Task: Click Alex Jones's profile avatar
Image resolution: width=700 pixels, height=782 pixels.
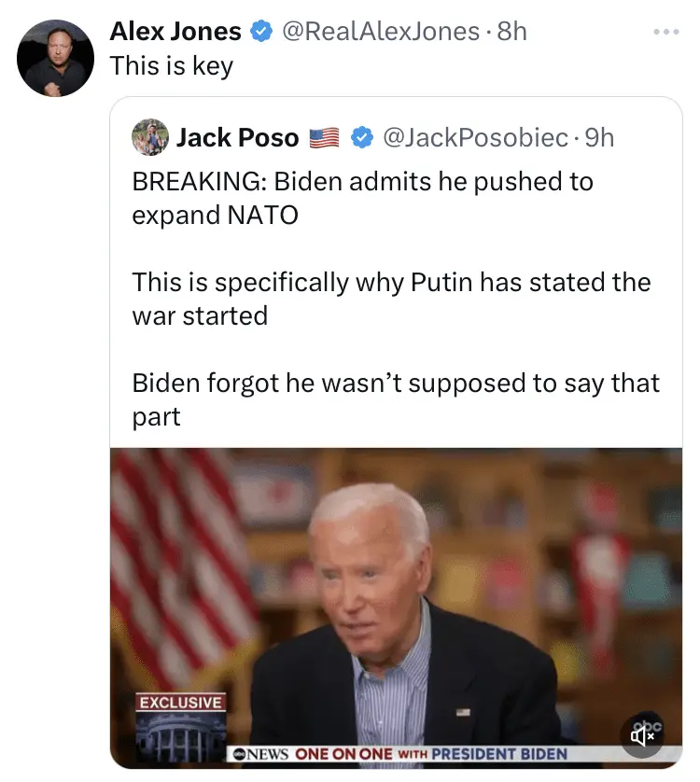Action: [55, 58]
